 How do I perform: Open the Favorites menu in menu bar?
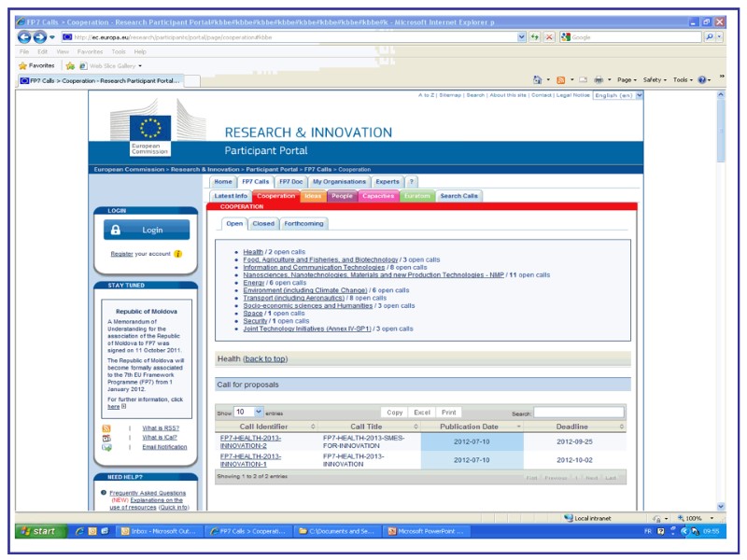90,51
